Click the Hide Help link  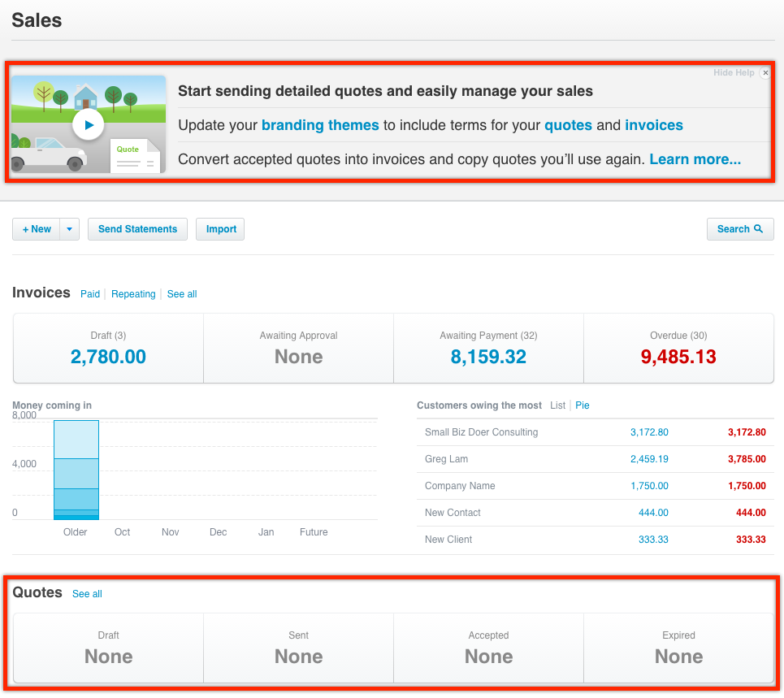734,73
